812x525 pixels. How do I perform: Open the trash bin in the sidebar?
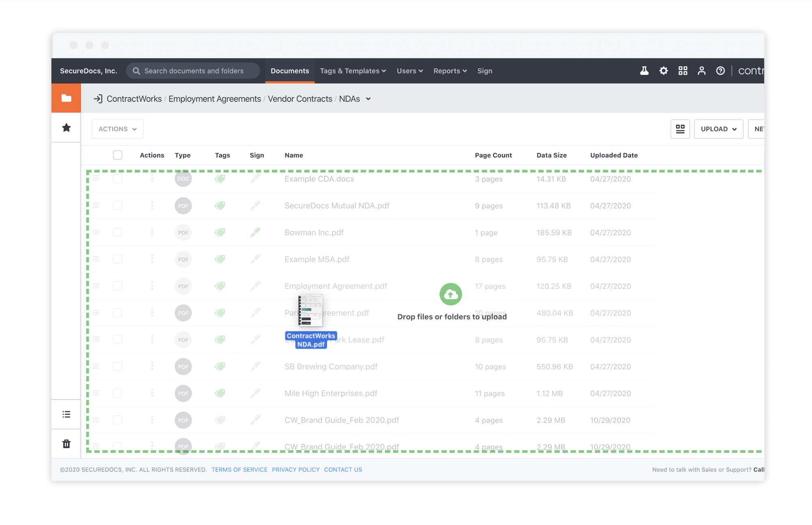tap(66, 444)
